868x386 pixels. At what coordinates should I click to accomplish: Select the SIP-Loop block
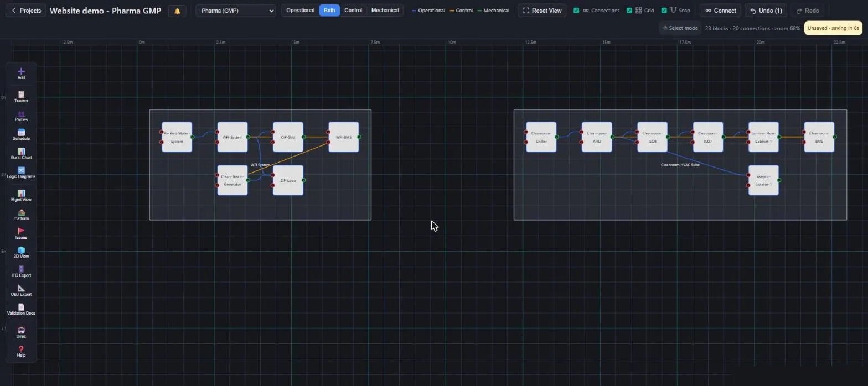click(x=288, y=180)
